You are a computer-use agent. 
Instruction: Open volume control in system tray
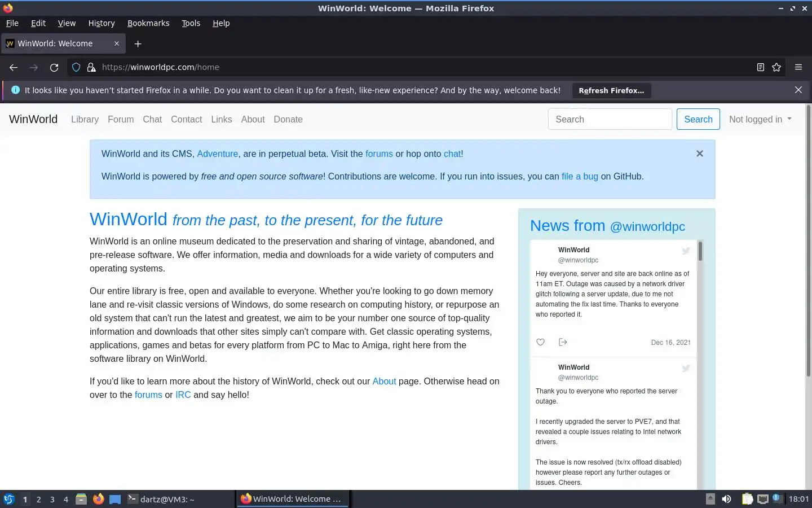(x=727, y=499)
